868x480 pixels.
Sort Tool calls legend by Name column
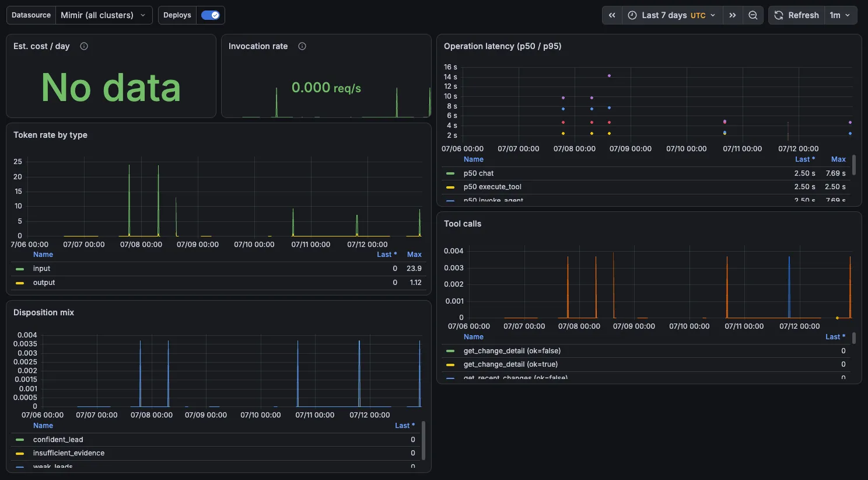point(474,337)
